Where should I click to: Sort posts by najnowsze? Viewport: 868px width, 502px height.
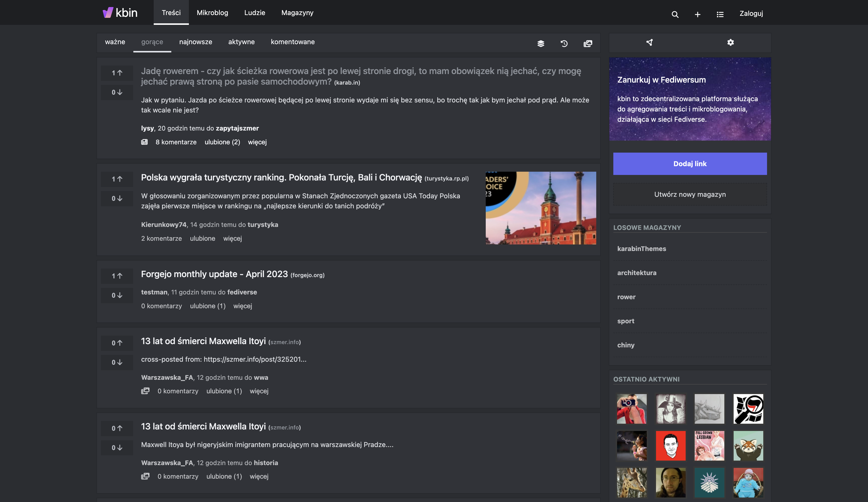pyautogui.click(x=196, y=42)
